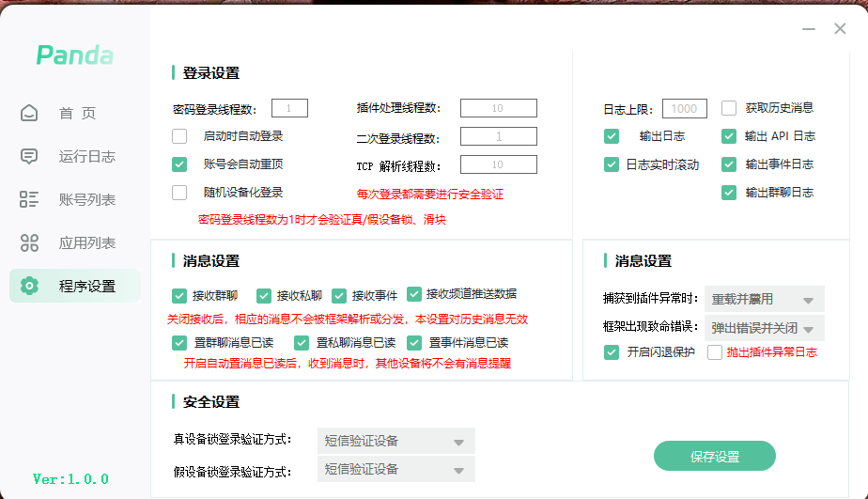868x499 pixels.
Task: Open 运行日志 page
Action: click(86, 156)
